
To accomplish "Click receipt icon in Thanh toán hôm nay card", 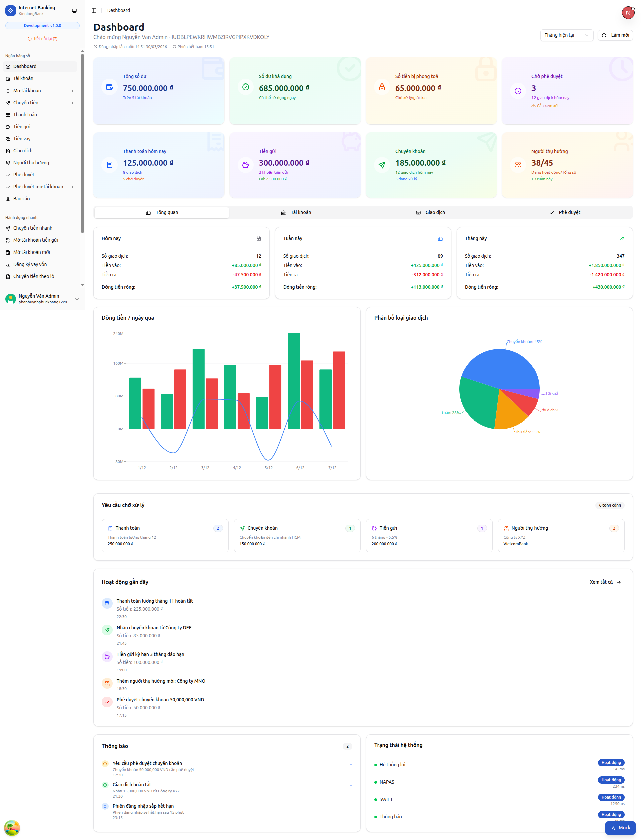I will coord(110,165).
